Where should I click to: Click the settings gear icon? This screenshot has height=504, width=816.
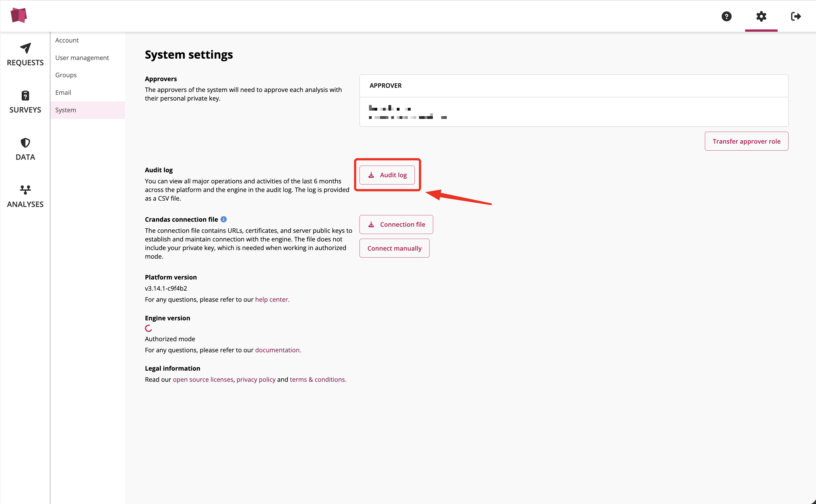tap(761, 16)
